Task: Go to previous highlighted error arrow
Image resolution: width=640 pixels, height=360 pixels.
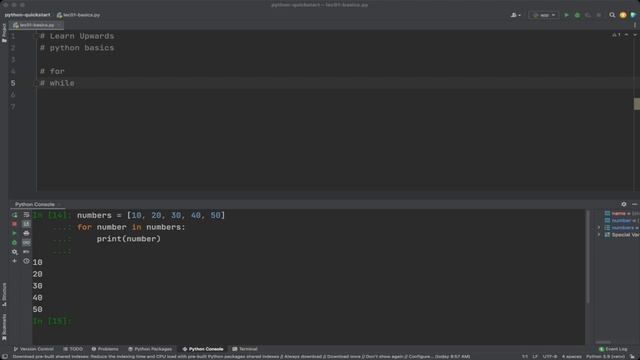Action: [x=627, y=35]
